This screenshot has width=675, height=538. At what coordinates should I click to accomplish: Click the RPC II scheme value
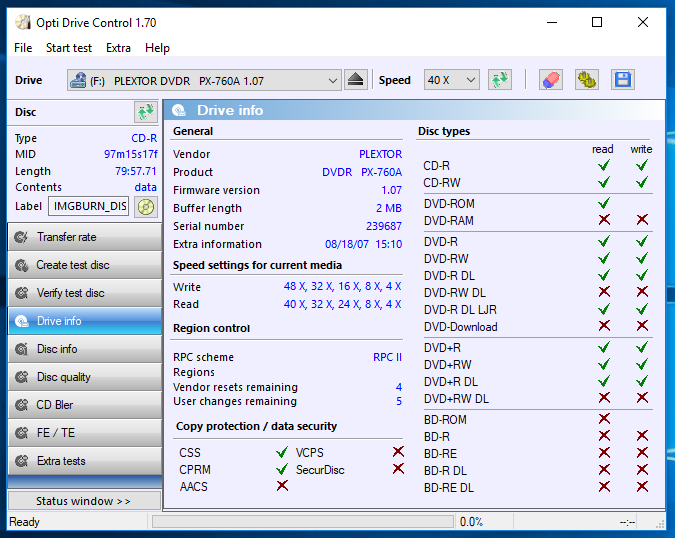[x=387, y=357]
